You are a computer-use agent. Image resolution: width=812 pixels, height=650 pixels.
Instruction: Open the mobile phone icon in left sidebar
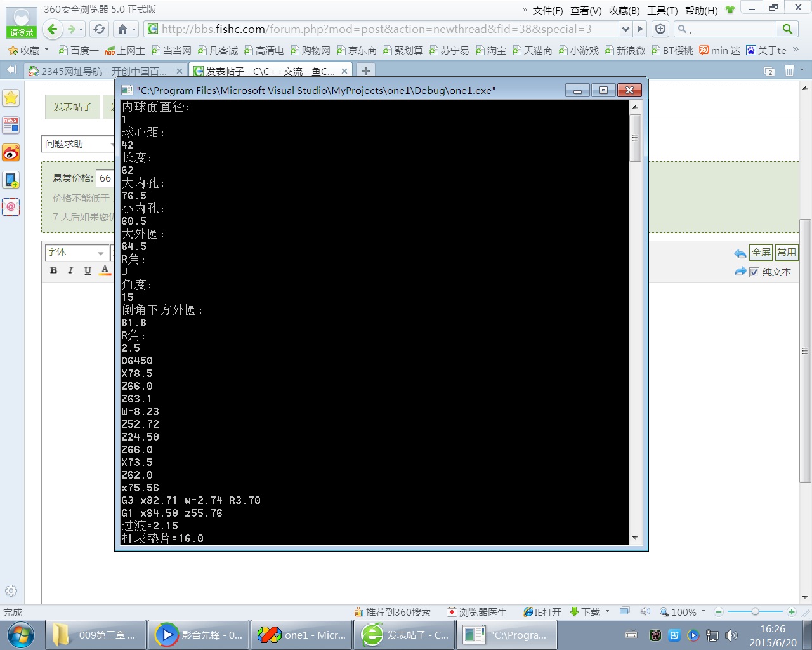[x=11, y=180]
